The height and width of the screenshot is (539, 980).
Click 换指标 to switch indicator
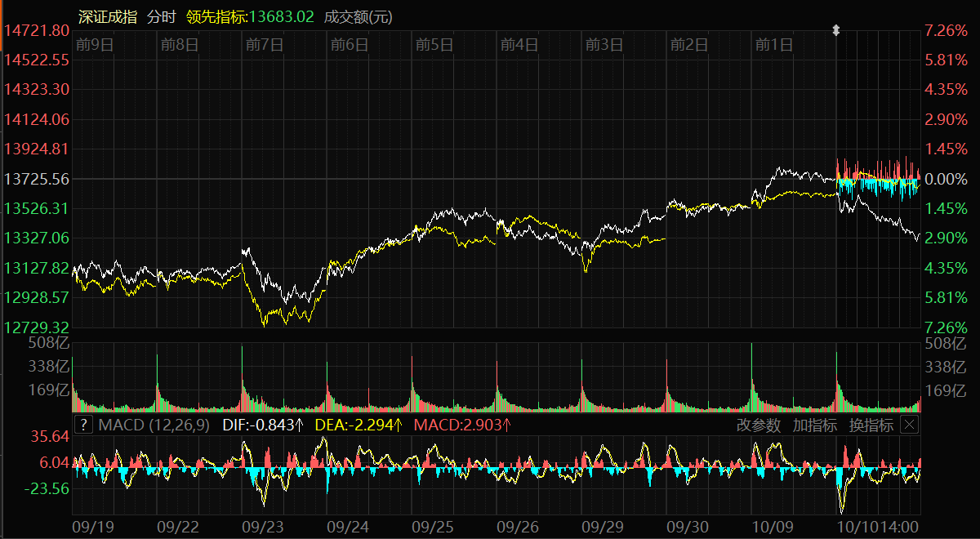tap(871, 425)
